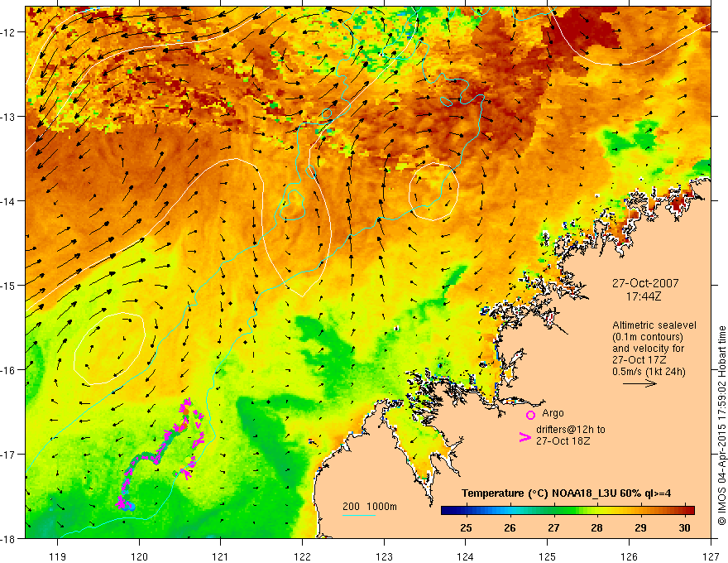
Task: Click the latitude axis label '-14'
Action: tap(8, 201)
